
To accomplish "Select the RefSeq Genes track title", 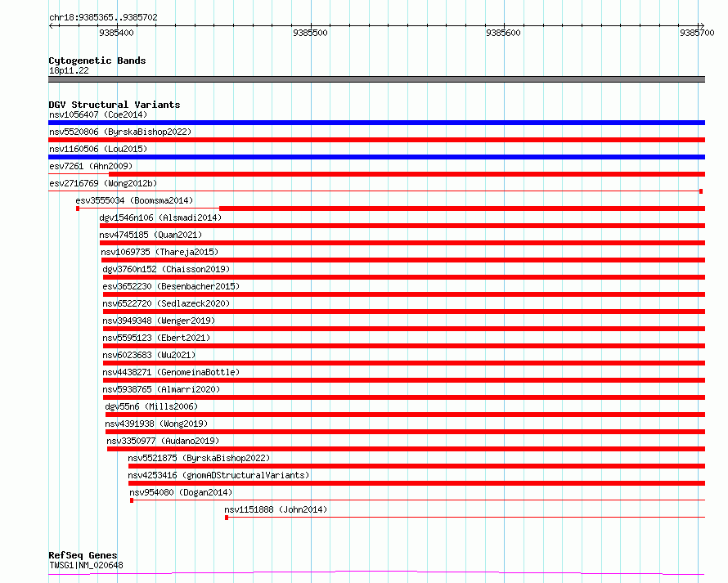I will [83, 555].
